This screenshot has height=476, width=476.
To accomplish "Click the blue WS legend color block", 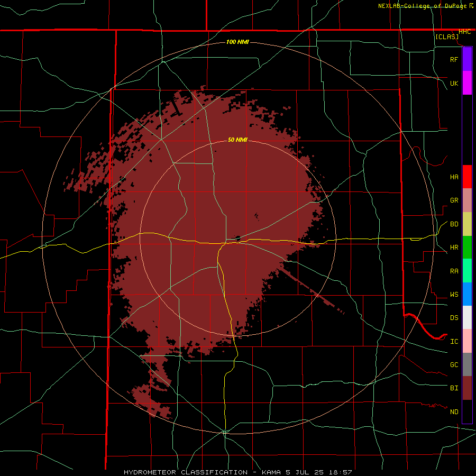I will pos(467,294).
